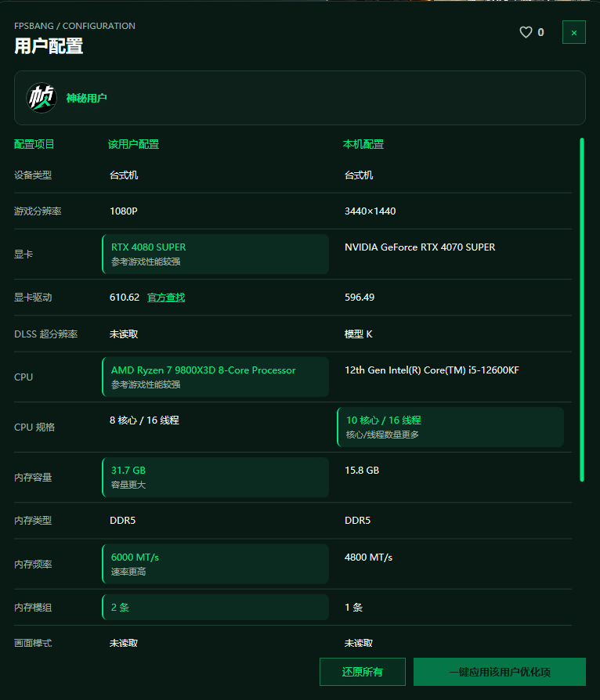Screen dimensions: 600x700
Task: Click the 显卡驱动 row label
Action: 33,298
